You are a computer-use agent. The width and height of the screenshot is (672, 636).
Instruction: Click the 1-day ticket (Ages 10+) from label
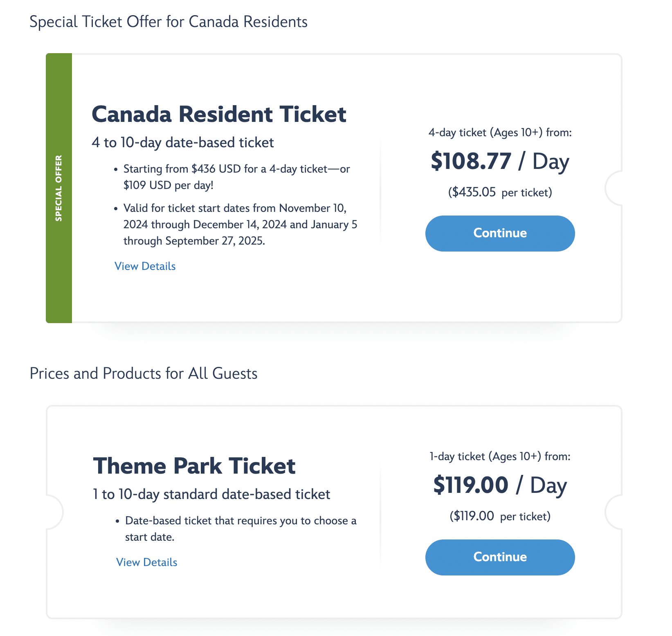coord(500,456)
